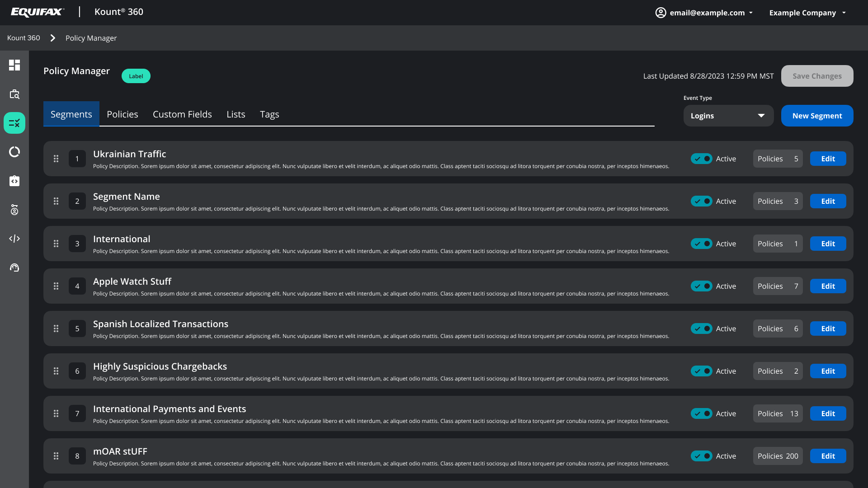The width and height of the screenshot is (868, 488).
Task: Toggle Active switch for mOAR stUFF
Action: 702,456
